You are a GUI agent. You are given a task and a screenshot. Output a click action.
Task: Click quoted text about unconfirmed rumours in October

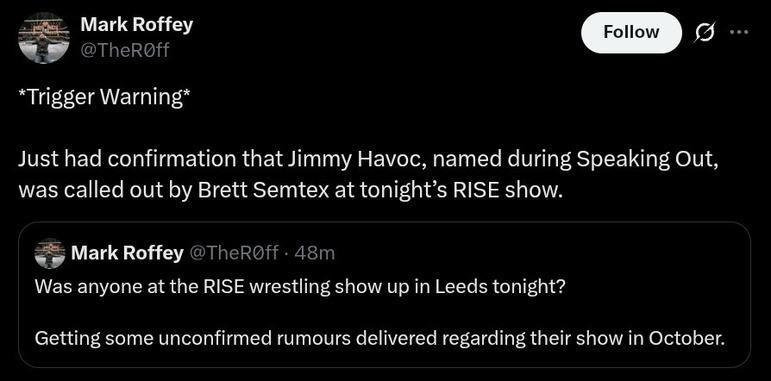click(380, 338)
